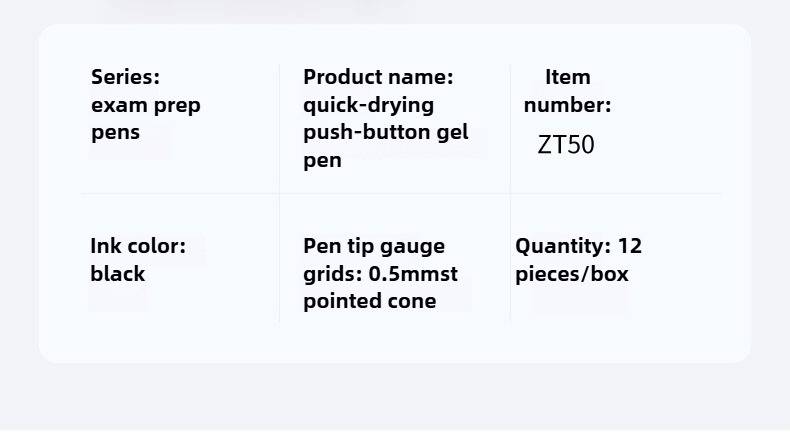Click the "Ink color:" label
Viewport: 790px width, 432px height.
pos(138,246)
